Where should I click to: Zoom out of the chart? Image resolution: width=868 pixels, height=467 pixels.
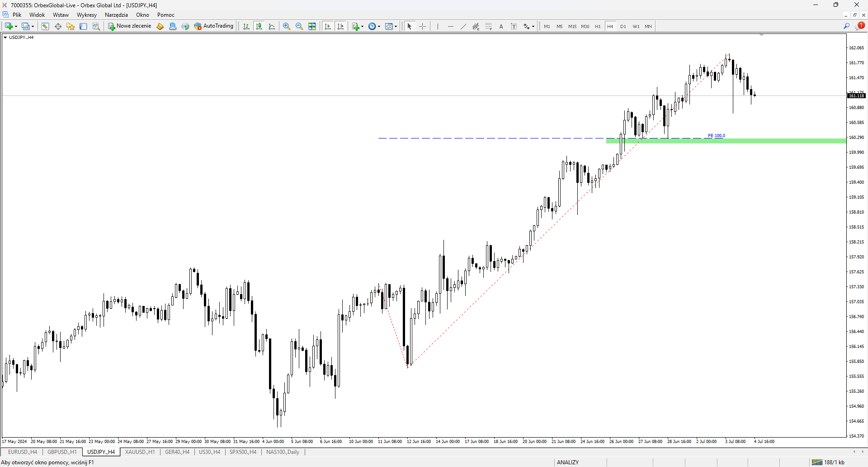(x=299, y=26)
